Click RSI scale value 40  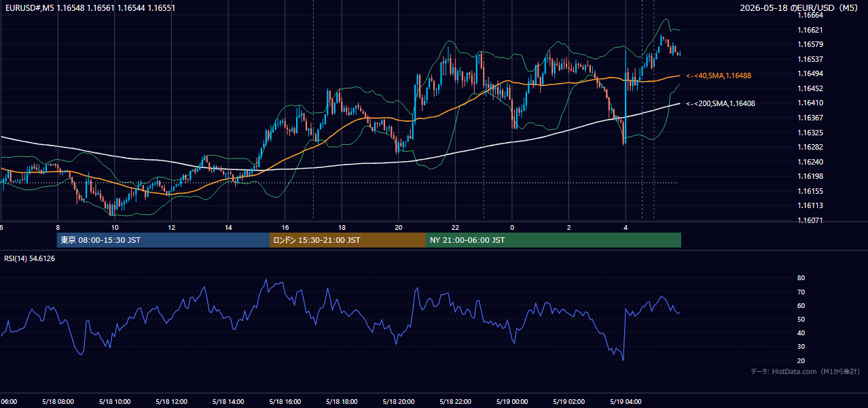(801, 333)
